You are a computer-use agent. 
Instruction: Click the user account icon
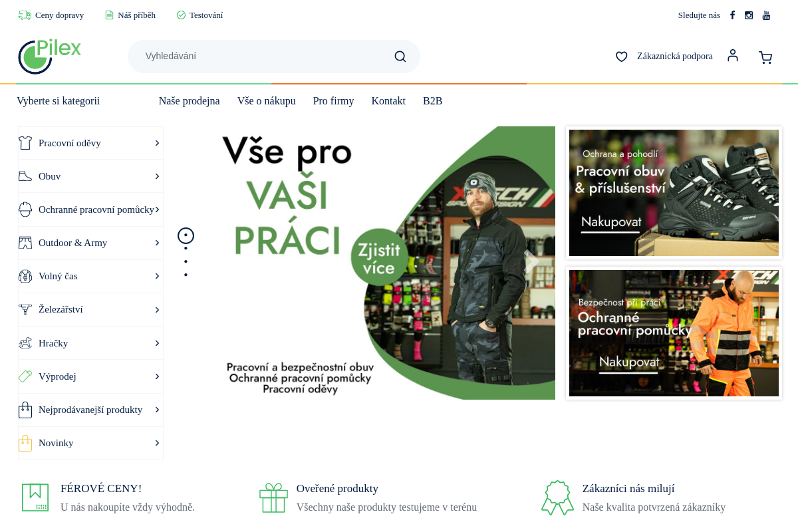[732, 56]
